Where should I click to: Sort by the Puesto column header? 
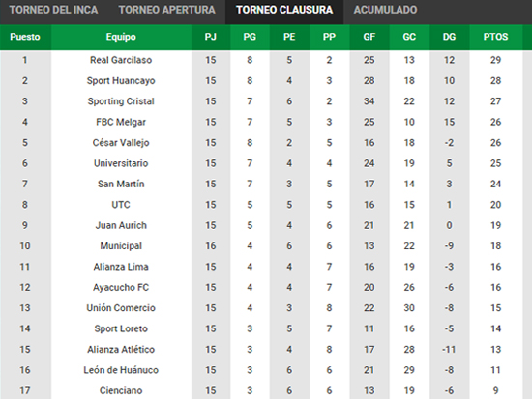click(x=25, y=37)
